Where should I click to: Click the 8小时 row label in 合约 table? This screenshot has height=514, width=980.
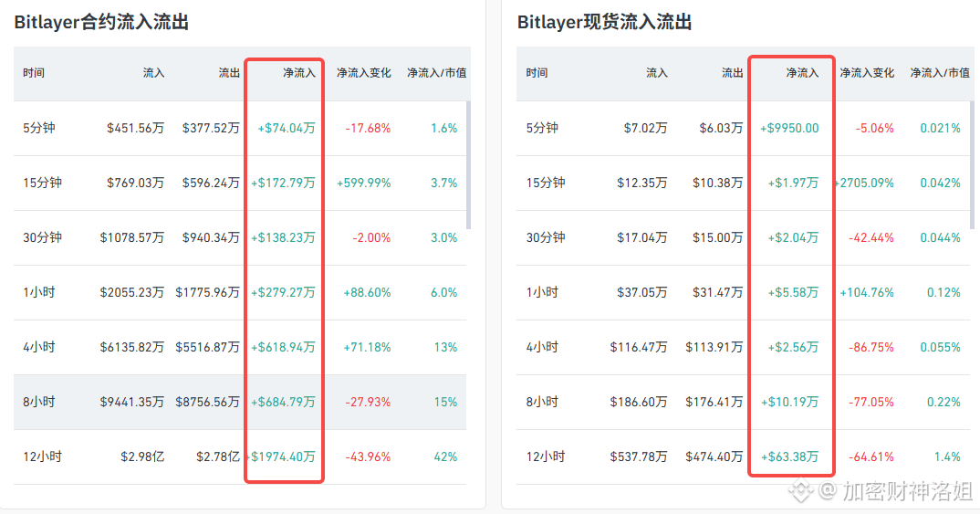[x=38, y=402]
